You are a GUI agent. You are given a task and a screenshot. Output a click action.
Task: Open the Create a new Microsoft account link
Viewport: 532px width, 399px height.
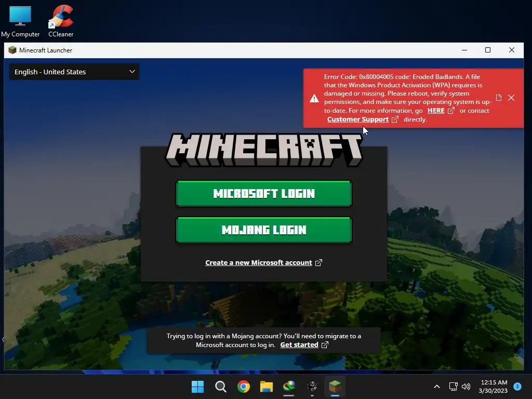pos(259,262)
